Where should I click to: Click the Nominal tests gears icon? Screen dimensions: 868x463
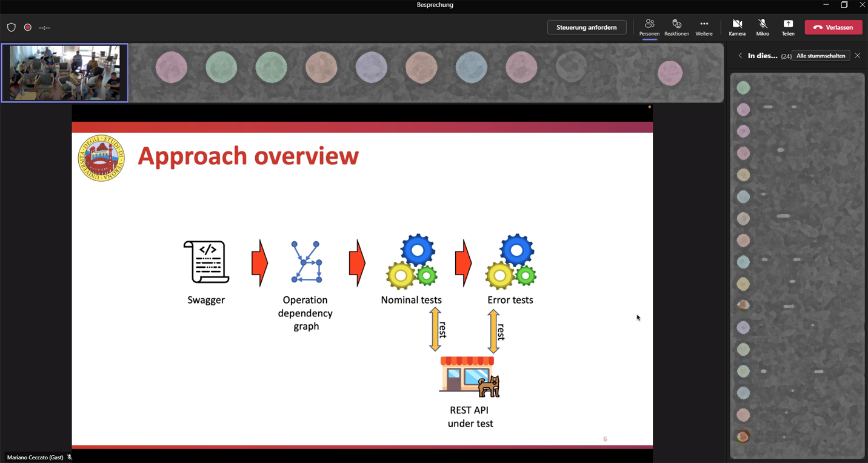412,261
